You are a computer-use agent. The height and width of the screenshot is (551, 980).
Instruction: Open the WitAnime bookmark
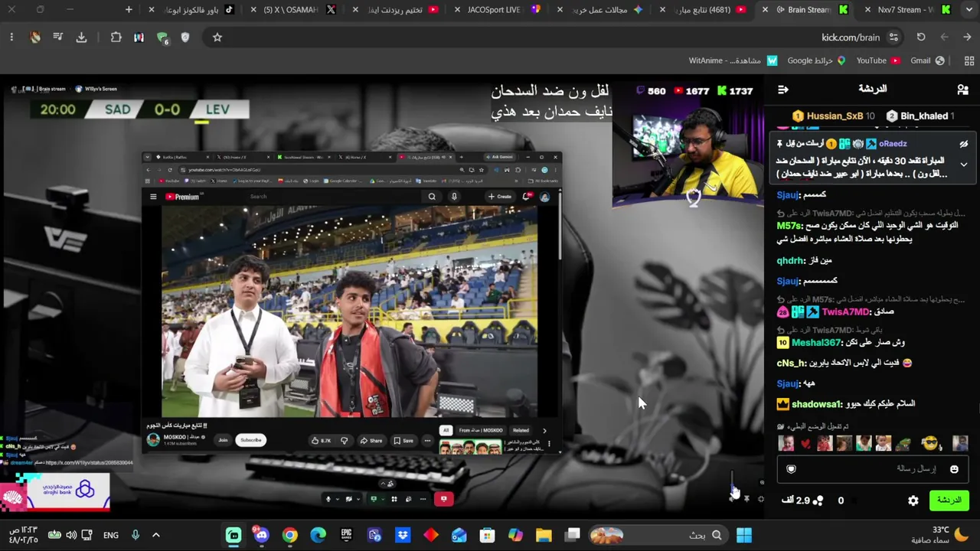tap(733, 60)
